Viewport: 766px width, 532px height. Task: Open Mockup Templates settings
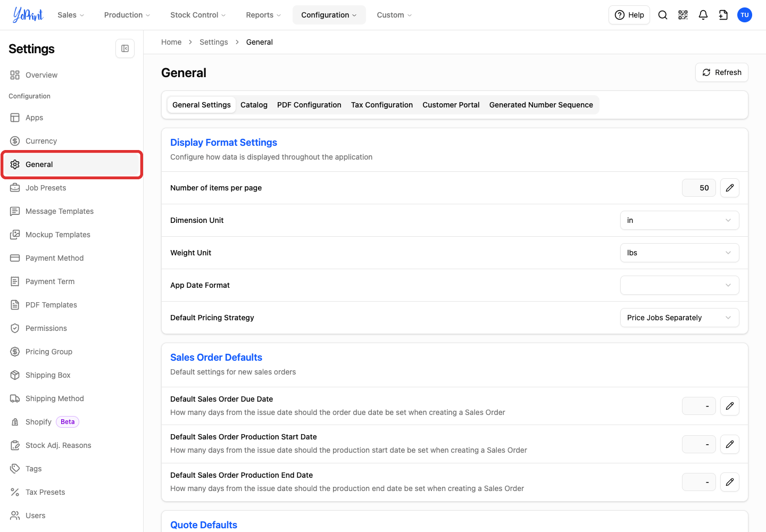(72, 235)
